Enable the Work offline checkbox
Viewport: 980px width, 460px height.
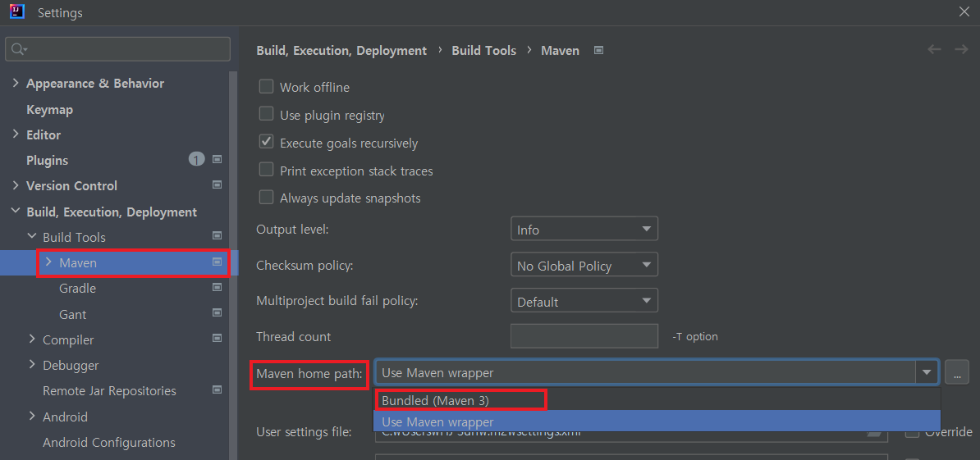(266, 87)
